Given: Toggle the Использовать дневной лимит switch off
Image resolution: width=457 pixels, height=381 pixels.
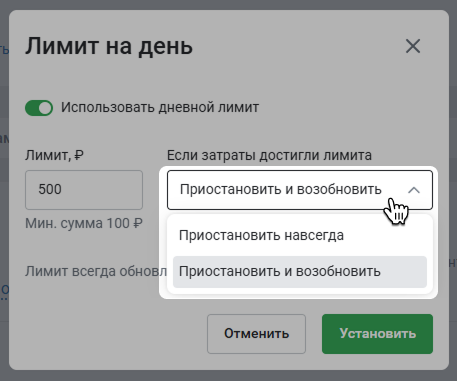Looking at the screenshot, I should [x=39, y=108].
